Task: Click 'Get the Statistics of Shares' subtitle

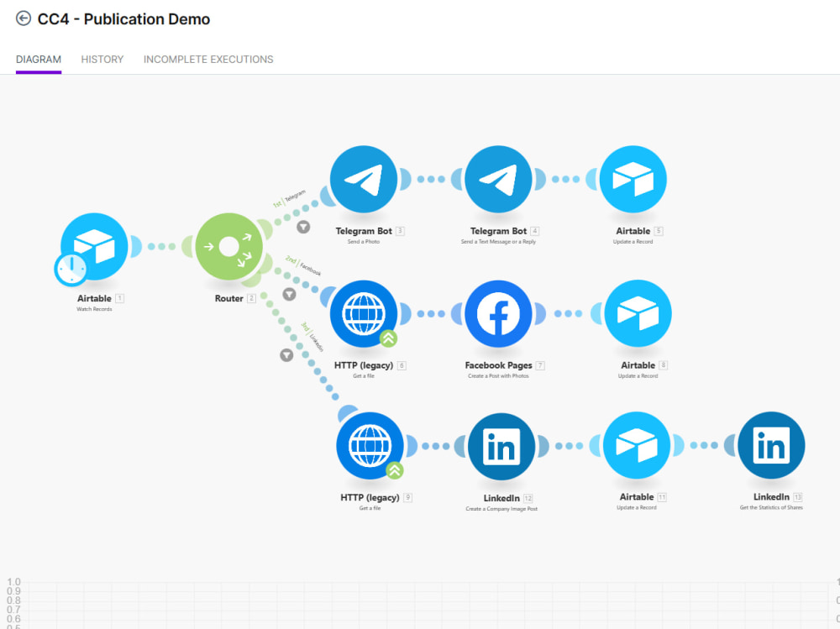Action: coord(771,507)
